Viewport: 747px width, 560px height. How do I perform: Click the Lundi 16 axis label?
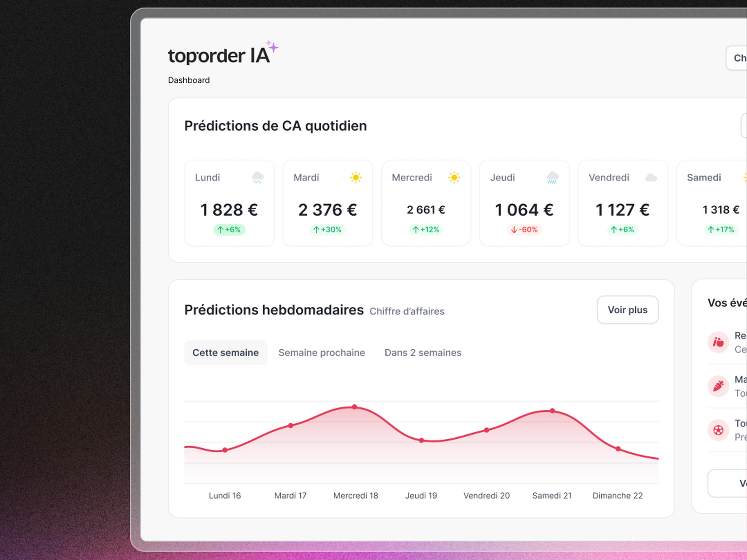tap(225, 496)
